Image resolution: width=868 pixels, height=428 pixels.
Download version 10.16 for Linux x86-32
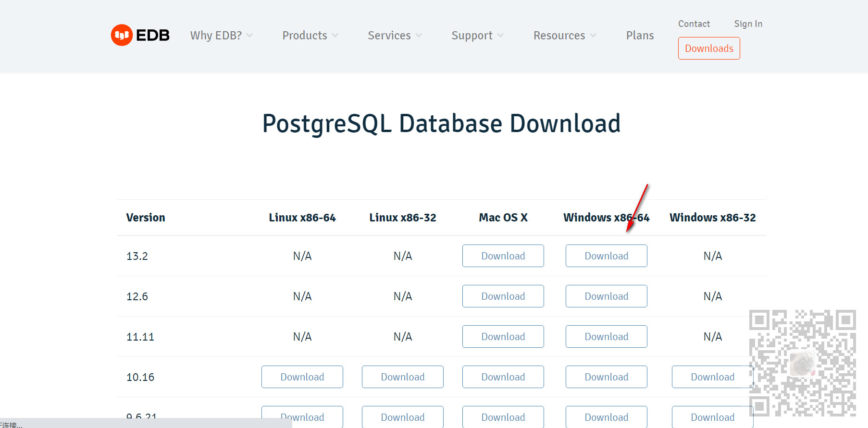[x=403, y=377]
